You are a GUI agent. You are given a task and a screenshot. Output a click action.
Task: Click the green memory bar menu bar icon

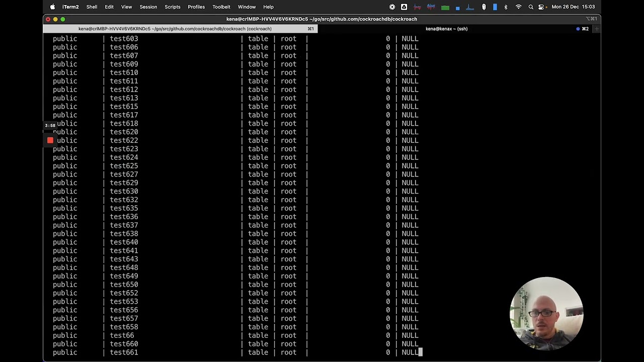tap(445, 8)
